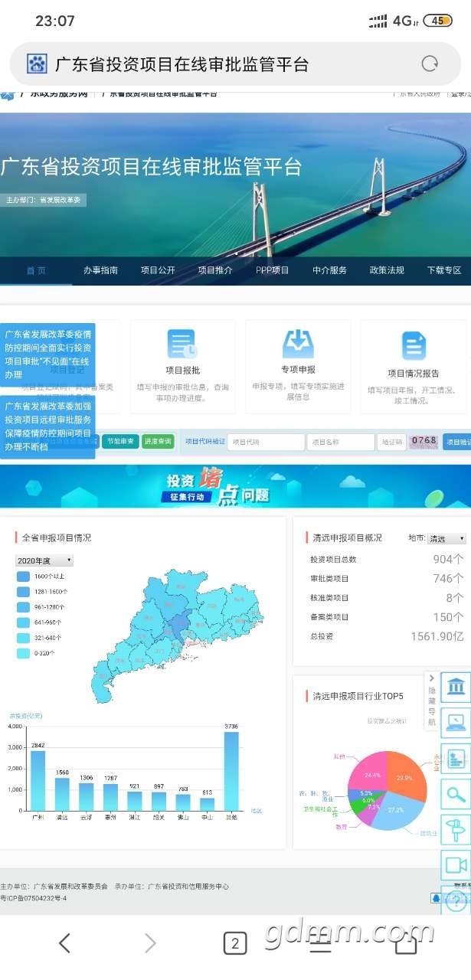Click the ID card side nav icon

click(x=456, y=758)
